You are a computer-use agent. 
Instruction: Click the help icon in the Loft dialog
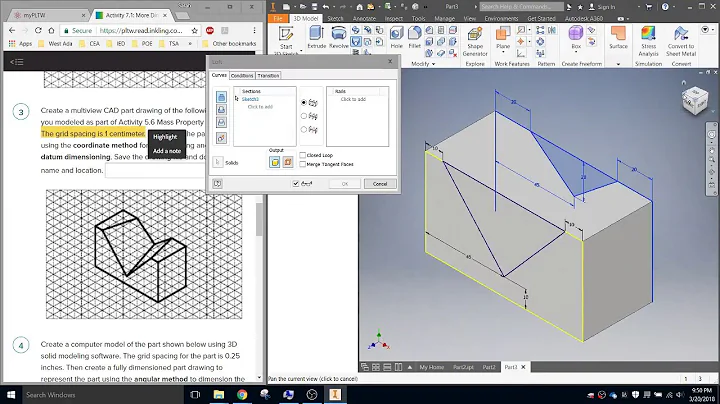217,184
